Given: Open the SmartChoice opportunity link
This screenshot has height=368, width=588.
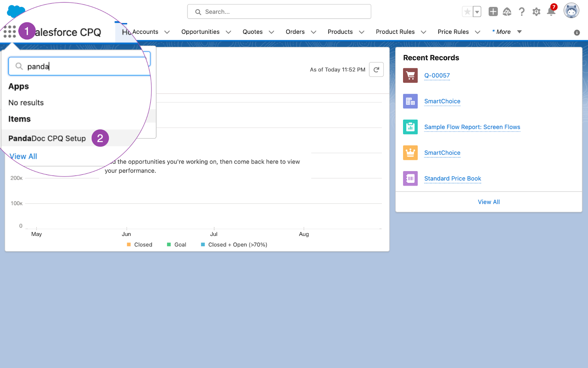Looking at the screenshot, I should 442,153.
